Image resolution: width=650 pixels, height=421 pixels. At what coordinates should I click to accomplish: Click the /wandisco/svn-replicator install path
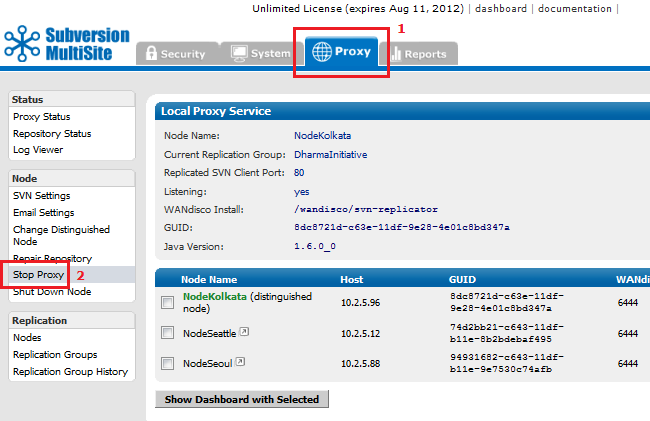click(366, 209)
